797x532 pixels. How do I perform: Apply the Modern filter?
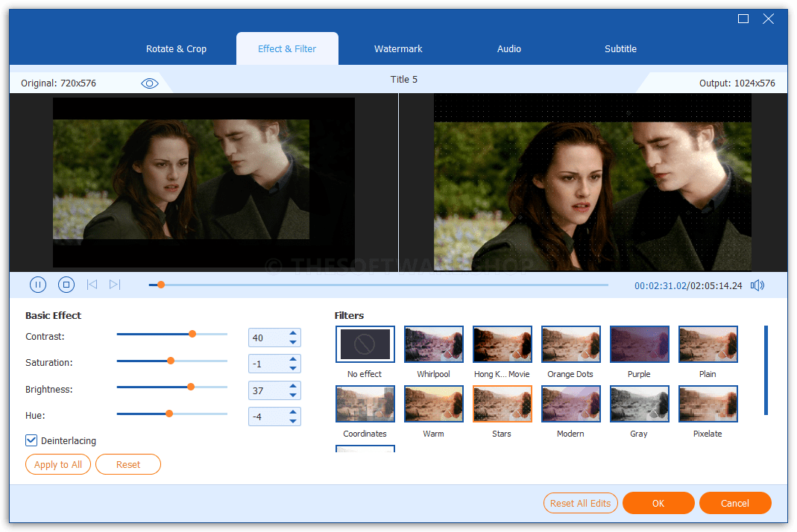pyautogui.click(x=571, y=404)
